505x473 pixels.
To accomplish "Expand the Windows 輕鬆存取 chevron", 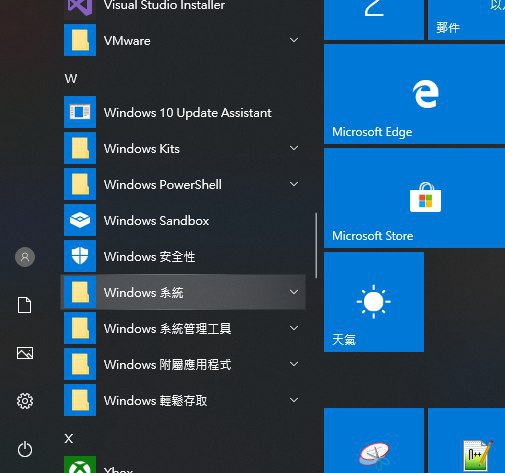I will pos(294,400).
